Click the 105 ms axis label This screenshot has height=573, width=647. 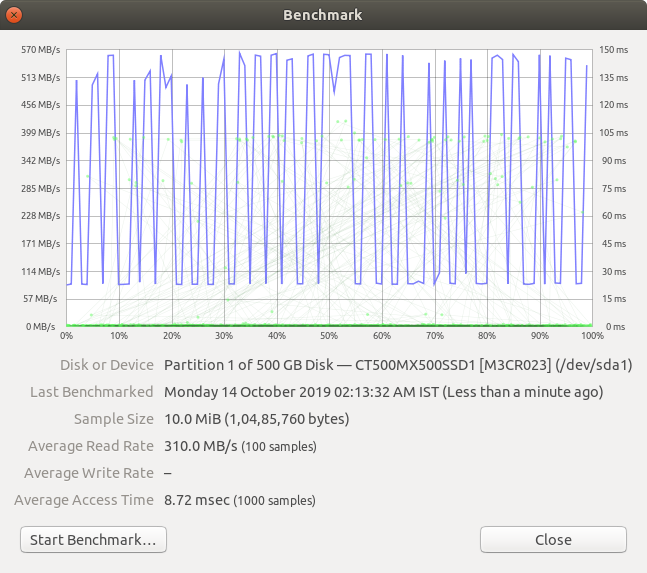tap(614, 133)
